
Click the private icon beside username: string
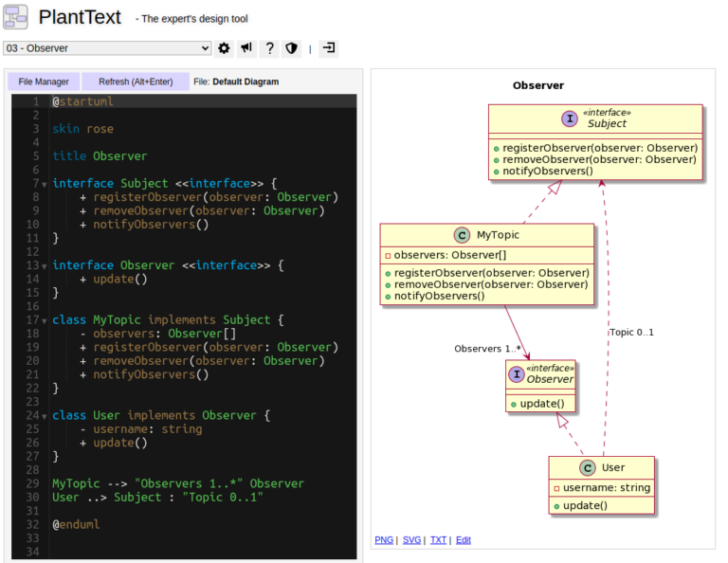(x=556, y=488)
